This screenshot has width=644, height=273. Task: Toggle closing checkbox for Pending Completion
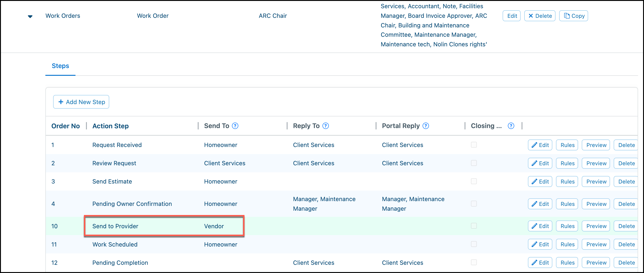click(x=474, y=262)
